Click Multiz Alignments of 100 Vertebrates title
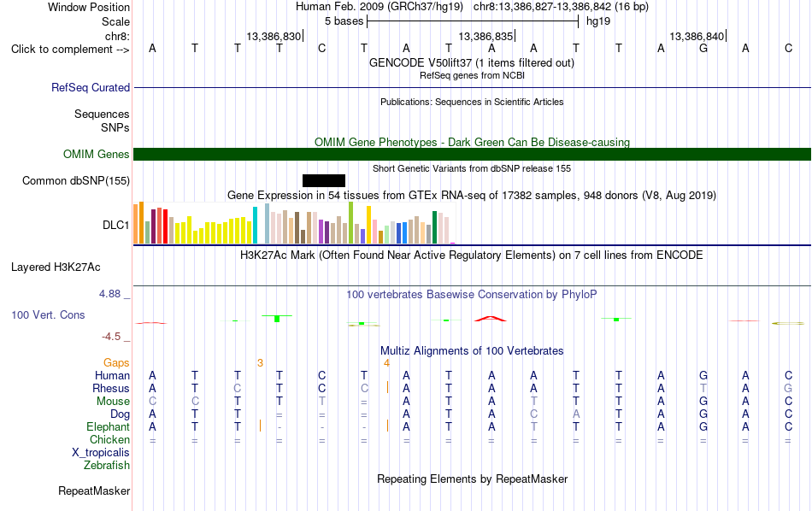812x511 pixels. click(472, 350)
